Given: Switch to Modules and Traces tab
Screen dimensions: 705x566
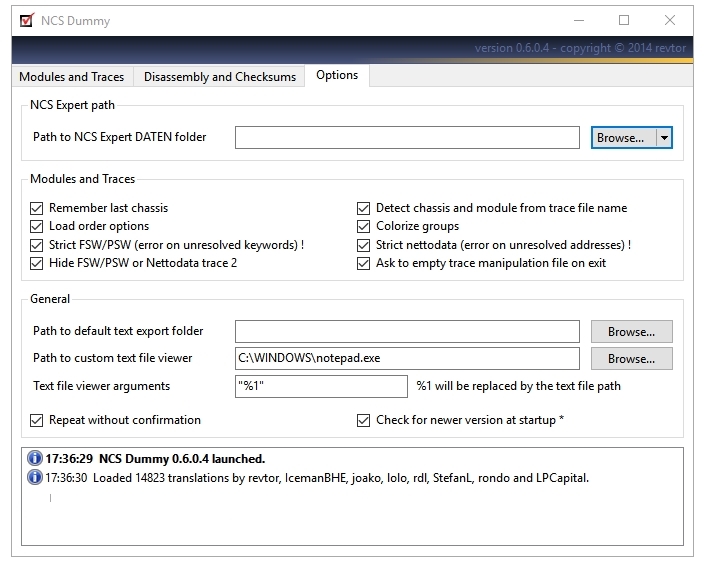Looking at the screenshot, I should (x=72, y=77).
